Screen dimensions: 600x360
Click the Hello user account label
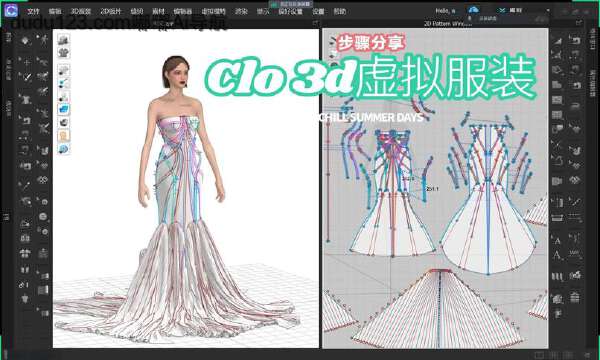click(445, 11)
